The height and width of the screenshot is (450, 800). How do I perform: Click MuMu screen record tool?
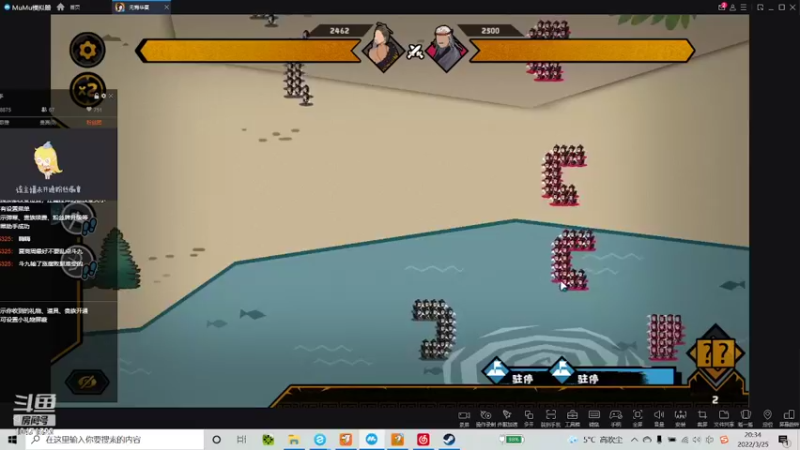(x=464, y=418)
